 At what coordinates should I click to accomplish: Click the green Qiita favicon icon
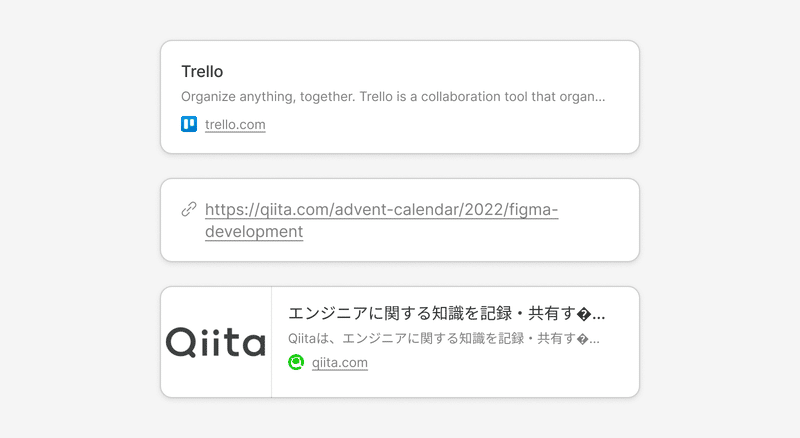(296, 362)
